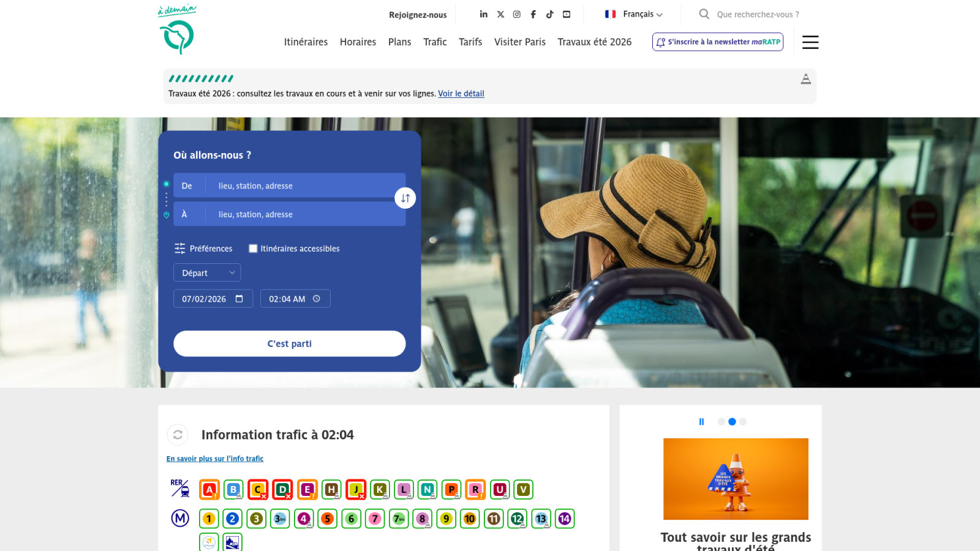Select Metro line 12 icon
This screenshot has width=980, height=551.
point(517,519)
